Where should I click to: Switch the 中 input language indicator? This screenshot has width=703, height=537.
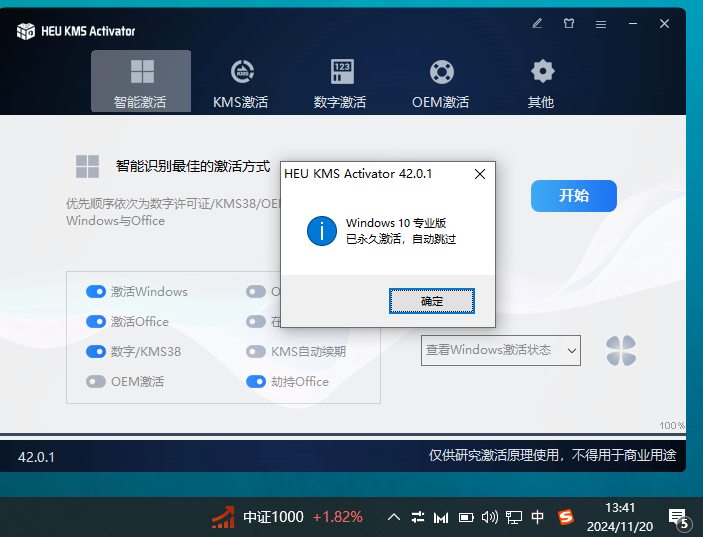pyautogui.click(x=538, y=517)
